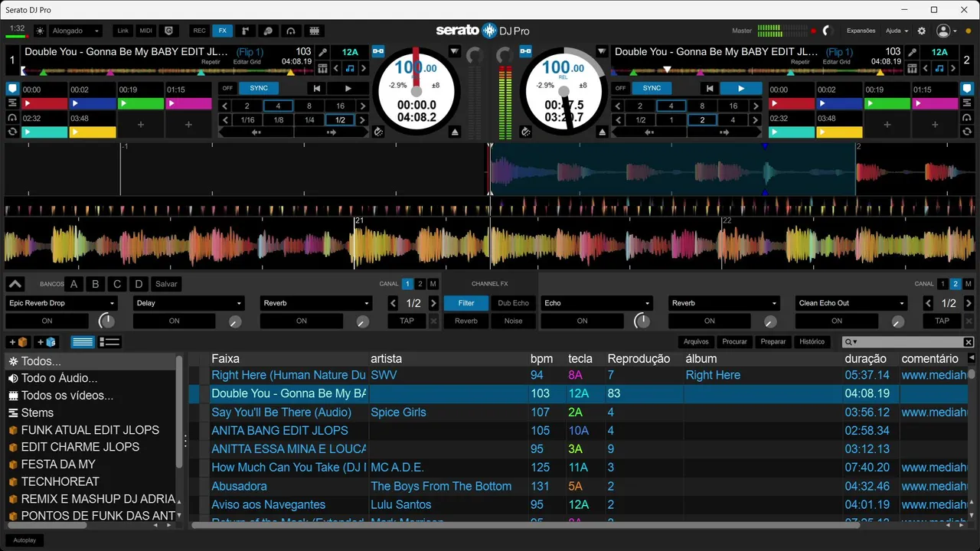Switch library to album art list view
980x551 pixels.
click(x=110, y=342)
